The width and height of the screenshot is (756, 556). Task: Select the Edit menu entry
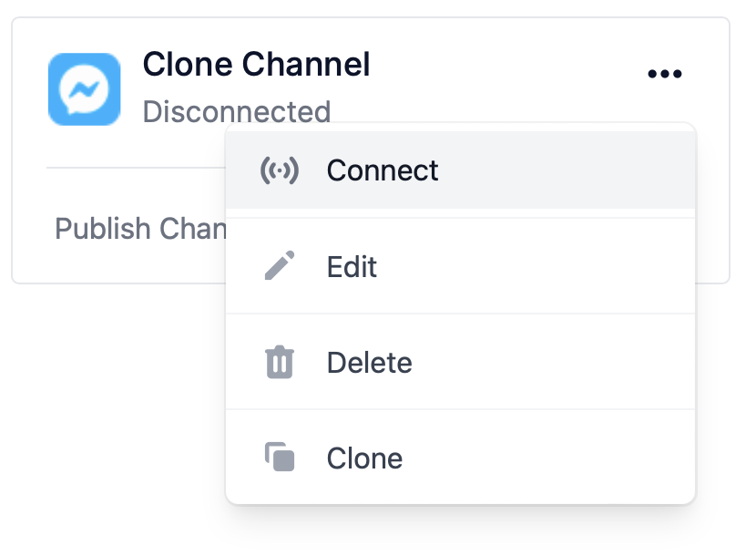[461, 266]
